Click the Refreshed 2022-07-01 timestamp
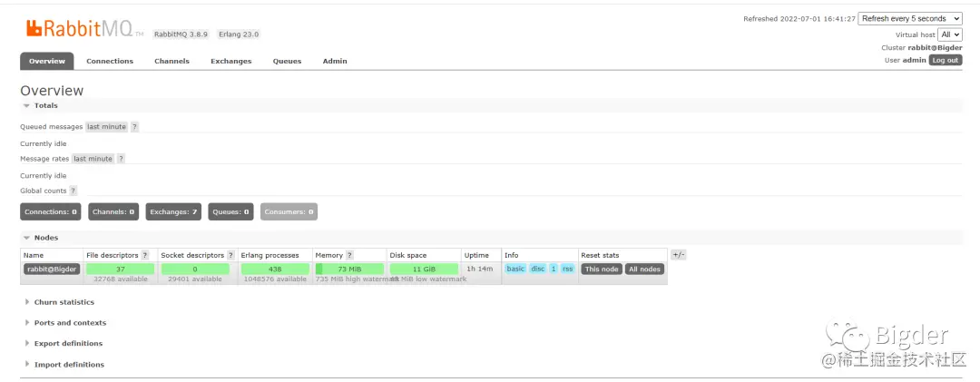Image resolution: width=980 pixels, height=382 pixels. 799,19
